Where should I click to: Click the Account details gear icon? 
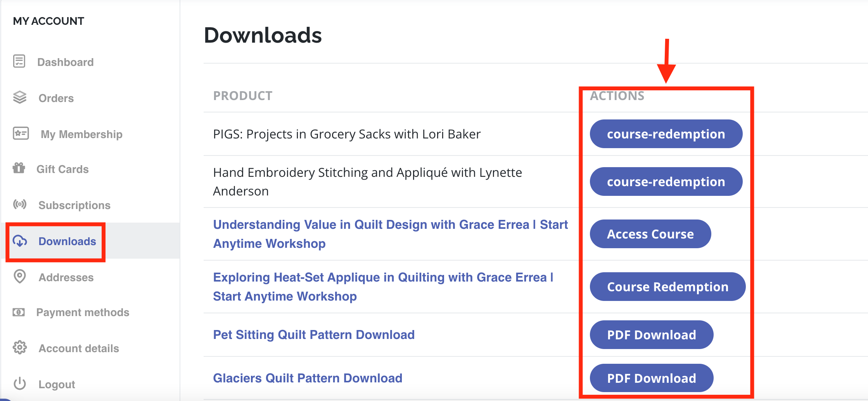20,347
